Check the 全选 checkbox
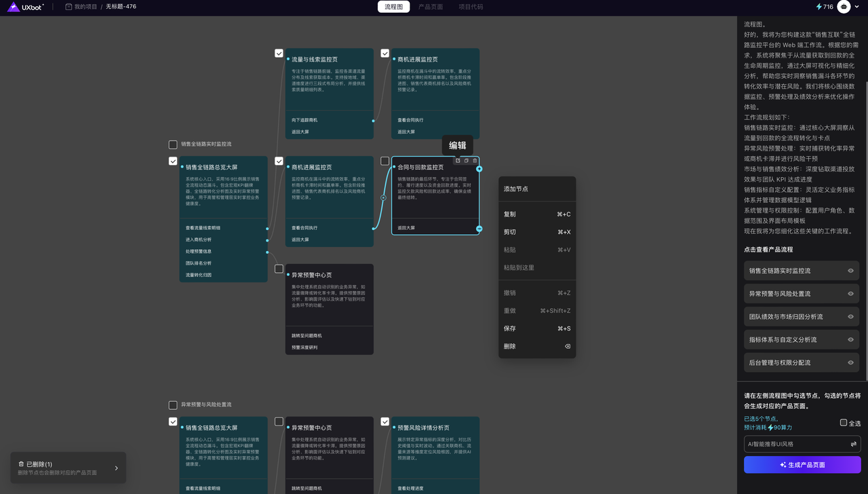 844,423
